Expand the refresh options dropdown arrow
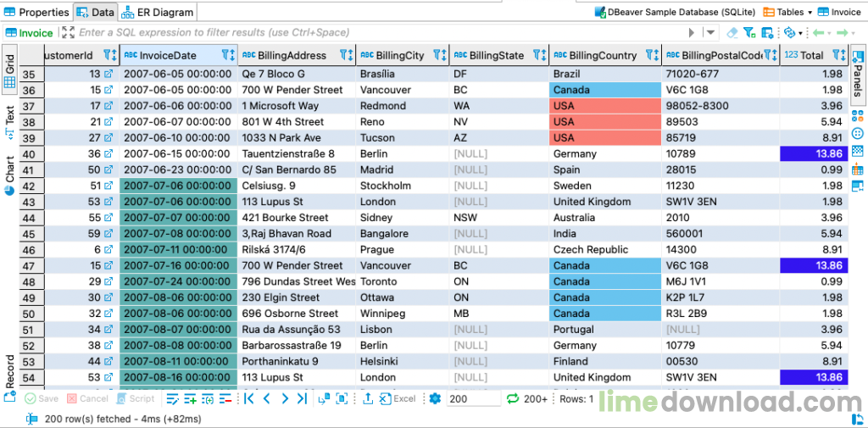The image size is (868, 428). tap(800, 33)
